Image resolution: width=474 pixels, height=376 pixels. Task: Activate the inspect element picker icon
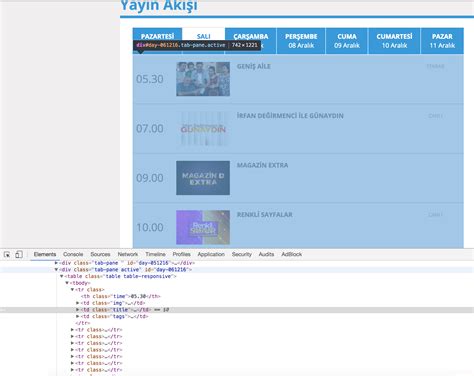(x=7, y=255)
